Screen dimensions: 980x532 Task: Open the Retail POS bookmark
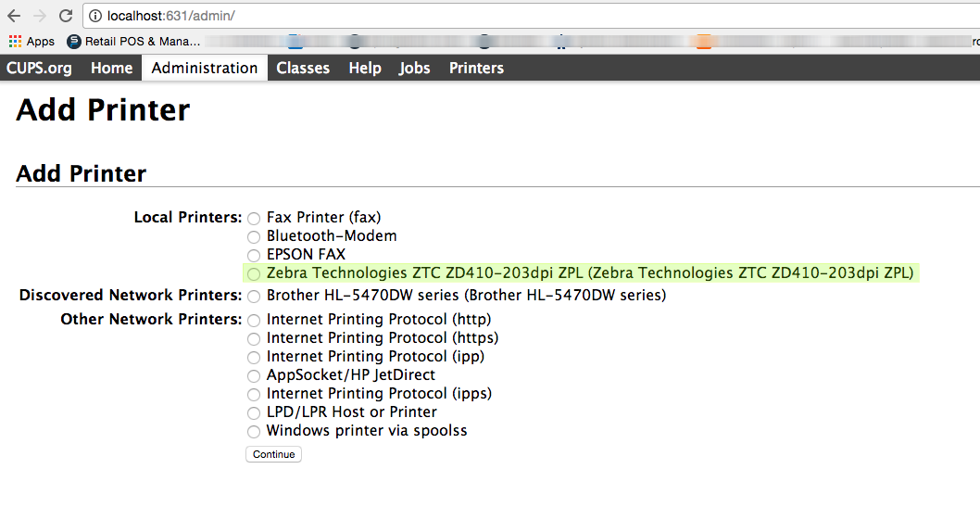pos(134,42)
